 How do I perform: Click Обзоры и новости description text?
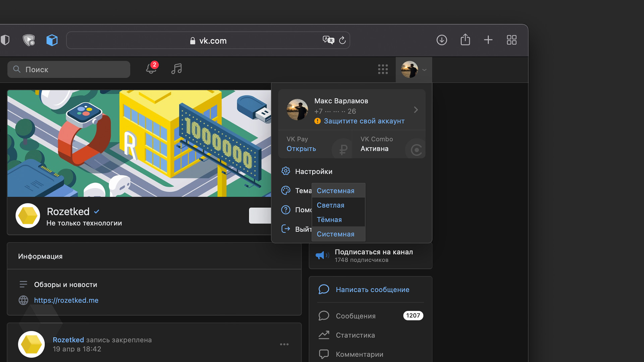click(65, 284)
